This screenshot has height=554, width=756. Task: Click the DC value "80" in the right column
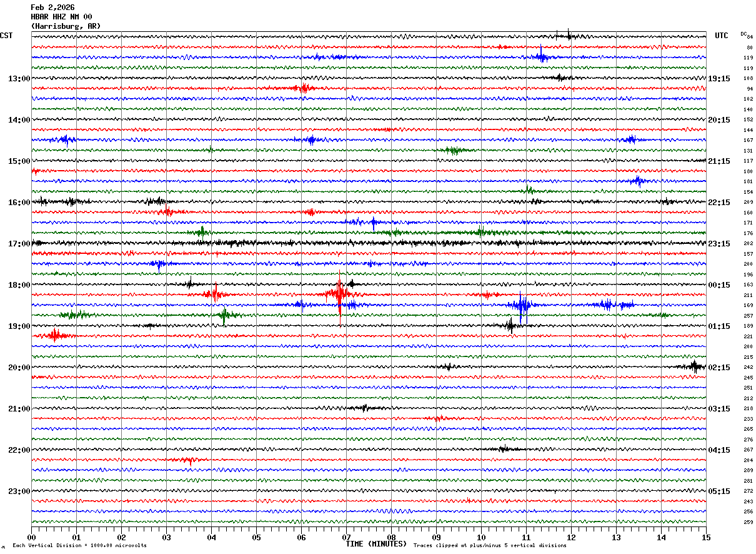(750, 48)
